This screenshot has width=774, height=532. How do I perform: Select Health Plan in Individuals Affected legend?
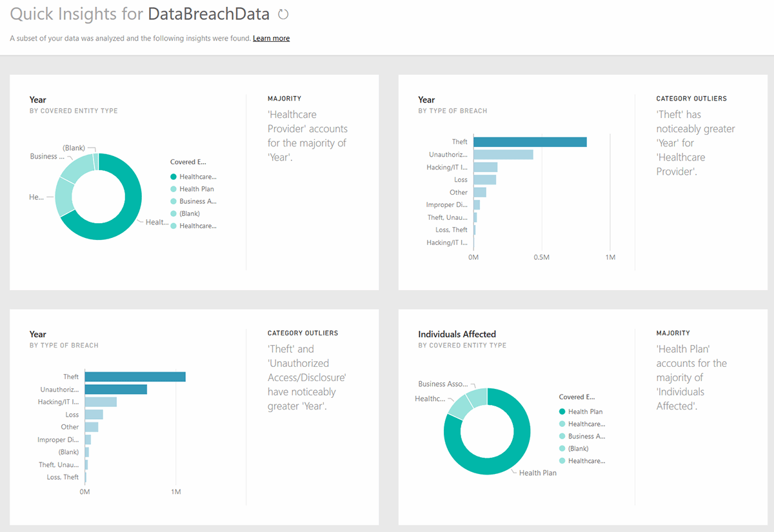click(x=584, y=411)
